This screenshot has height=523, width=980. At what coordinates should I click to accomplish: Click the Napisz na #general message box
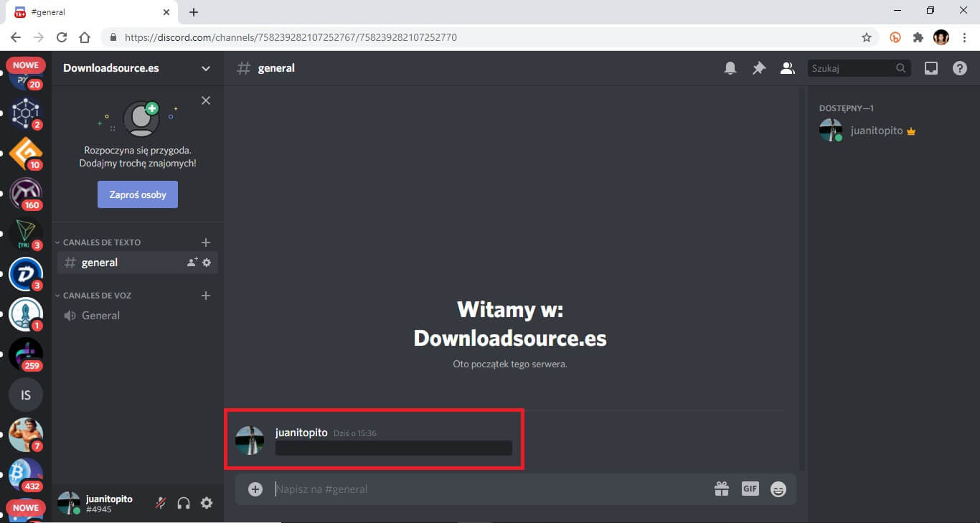click(x=488, y=489)
